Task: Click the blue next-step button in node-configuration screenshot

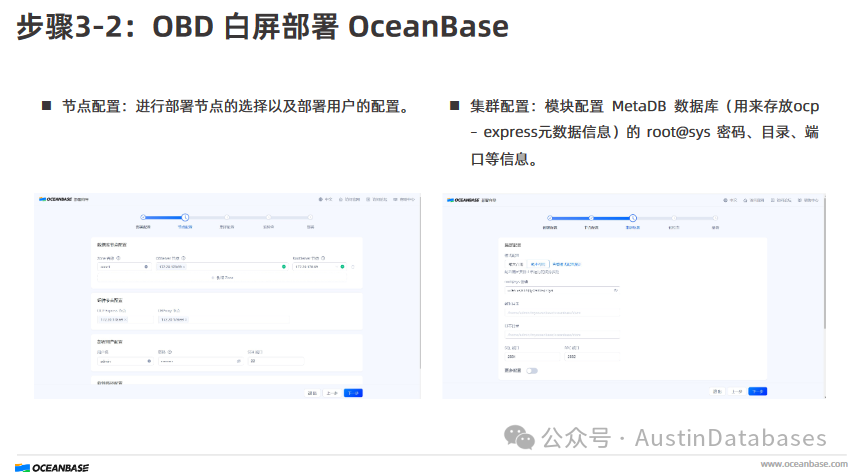Action: [353, 393]
